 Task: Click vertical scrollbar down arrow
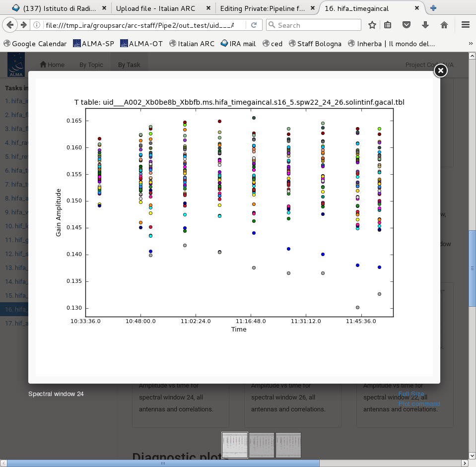(472, 456)
